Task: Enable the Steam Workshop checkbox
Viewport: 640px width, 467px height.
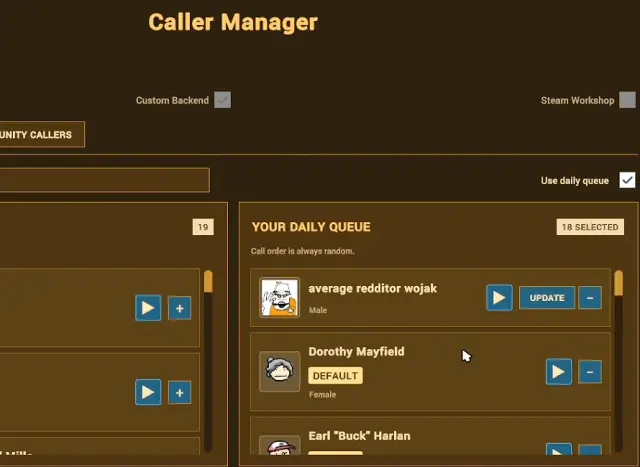Action: pos(627,100)
